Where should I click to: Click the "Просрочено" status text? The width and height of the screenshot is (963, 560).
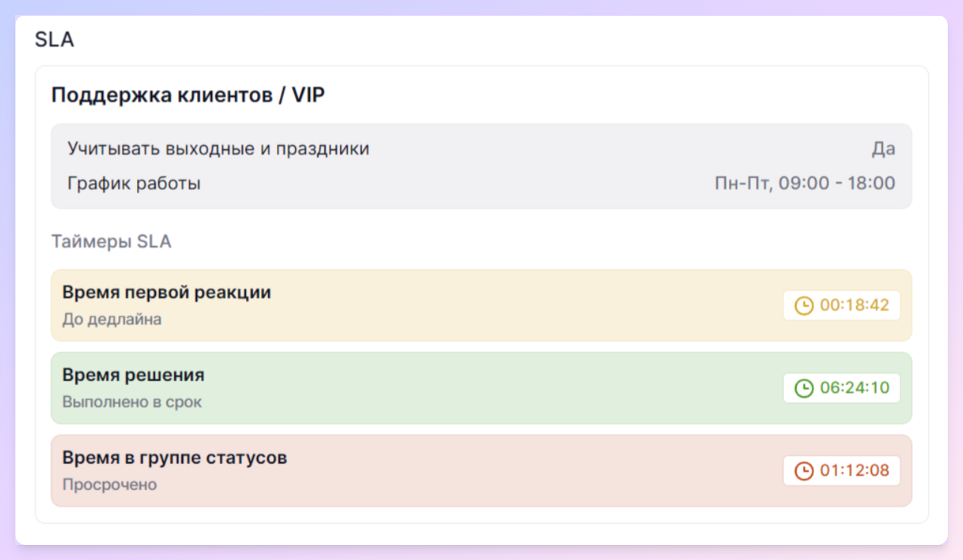pyautogui.click(x=109, y=485)
